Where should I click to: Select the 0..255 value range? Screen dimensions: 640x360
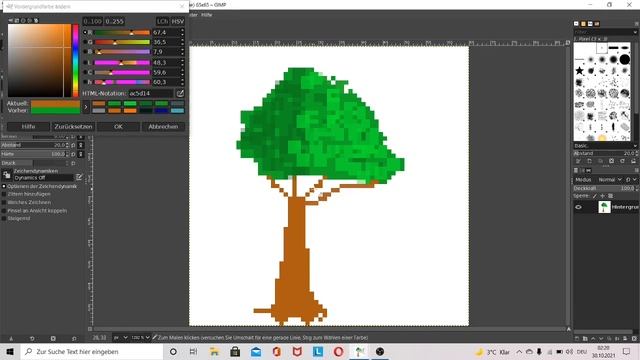(114, 21)
